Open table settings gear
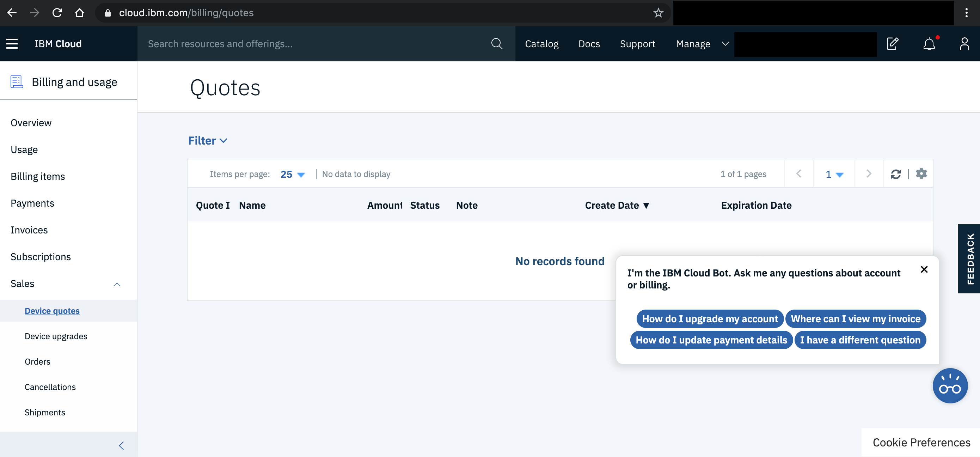The width and height of the screenshot is (980, 457). (x=921, y=173)
